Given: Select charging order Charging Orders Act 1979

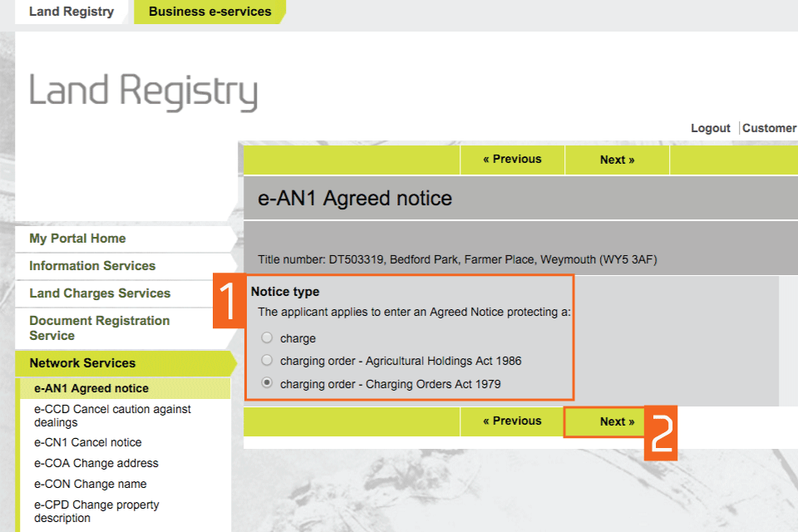Looking at the screenshot, I should click(267, 384).
